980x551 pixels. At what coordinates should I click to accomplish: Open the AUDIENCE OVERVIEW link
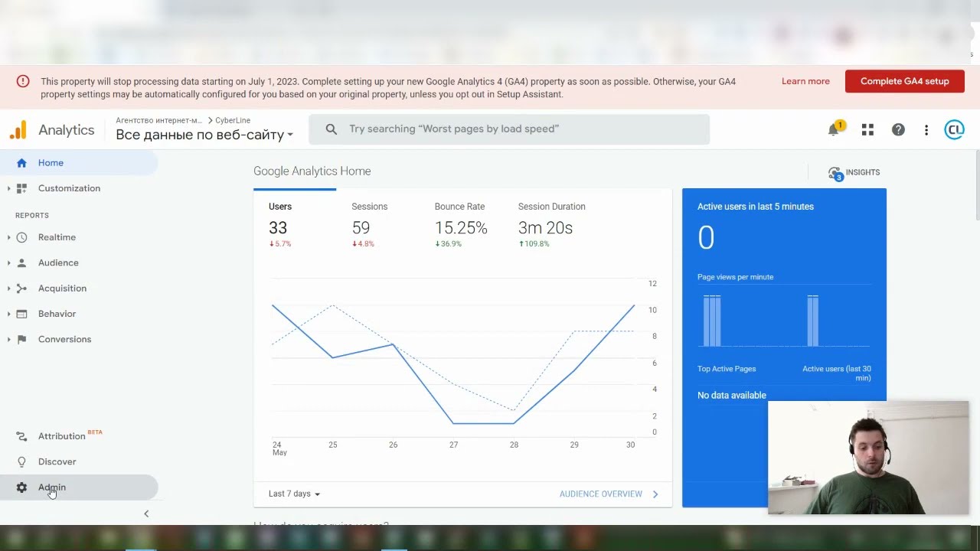pos(601,494)
